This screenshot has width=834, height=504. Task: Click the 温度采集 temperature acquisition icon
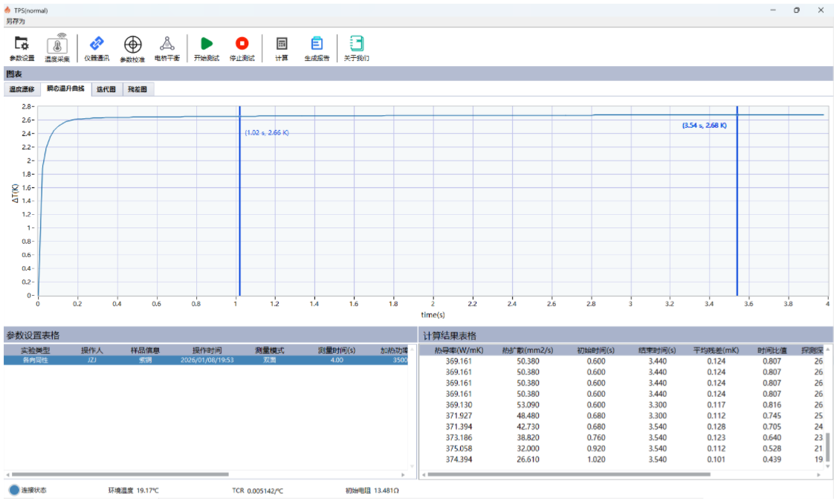(x=57, y=48)
